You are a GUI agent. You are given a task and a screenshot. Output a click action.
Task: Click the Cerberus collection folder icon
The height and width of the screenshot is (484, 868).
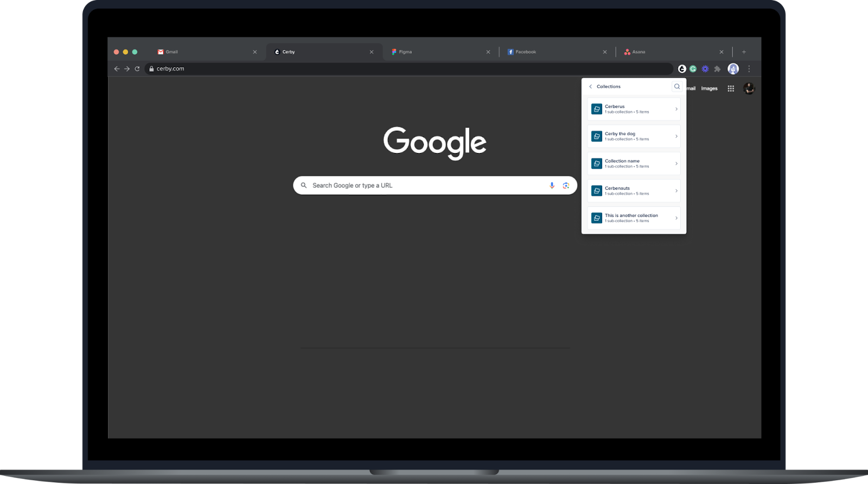597,109
